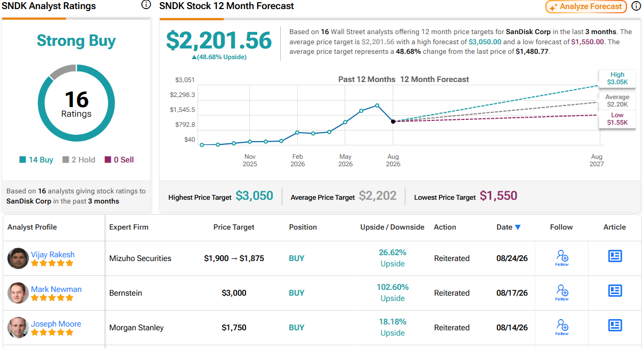
Task: Open the SNDK Analyst Ratings info icon
Action: 146,5
